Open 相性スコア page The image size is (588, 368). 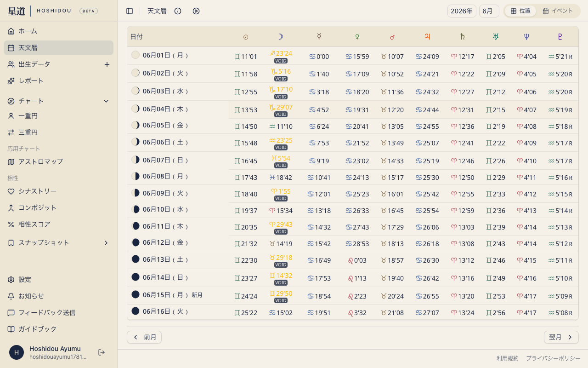coord(58,224)
